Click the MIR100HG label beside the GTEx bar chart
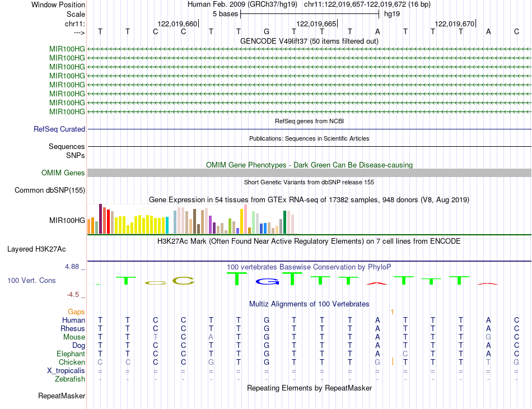The image size is (532, 409). 67,221
